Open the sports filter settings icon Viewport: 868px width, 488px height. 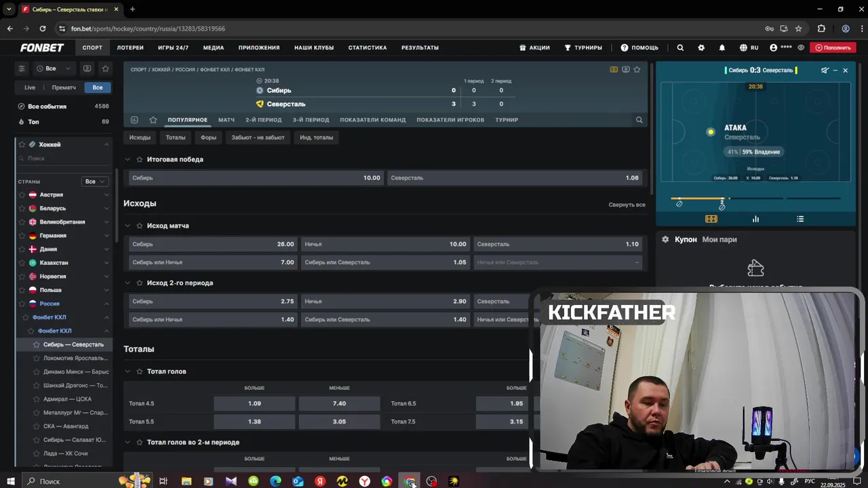point(22,68)
